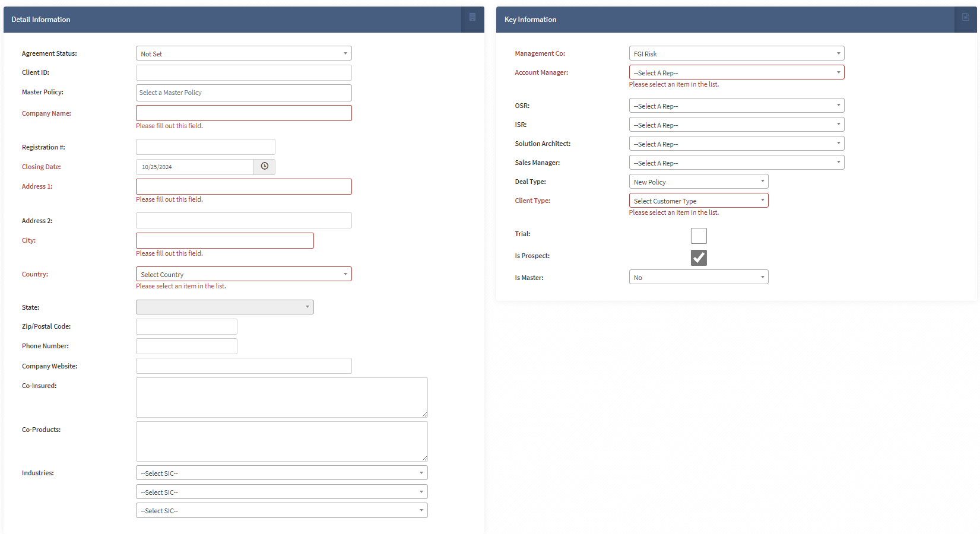Focus the City input field
The height and width of the screenshot is (534, 980).
(225, 240)
